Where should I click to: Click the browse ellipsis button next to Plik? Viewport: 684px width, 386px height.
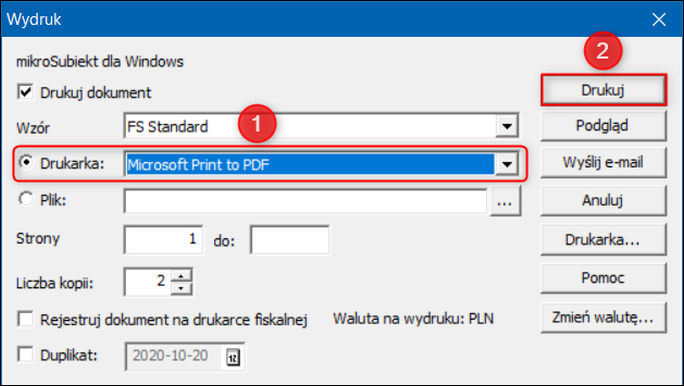click(505, 202)
